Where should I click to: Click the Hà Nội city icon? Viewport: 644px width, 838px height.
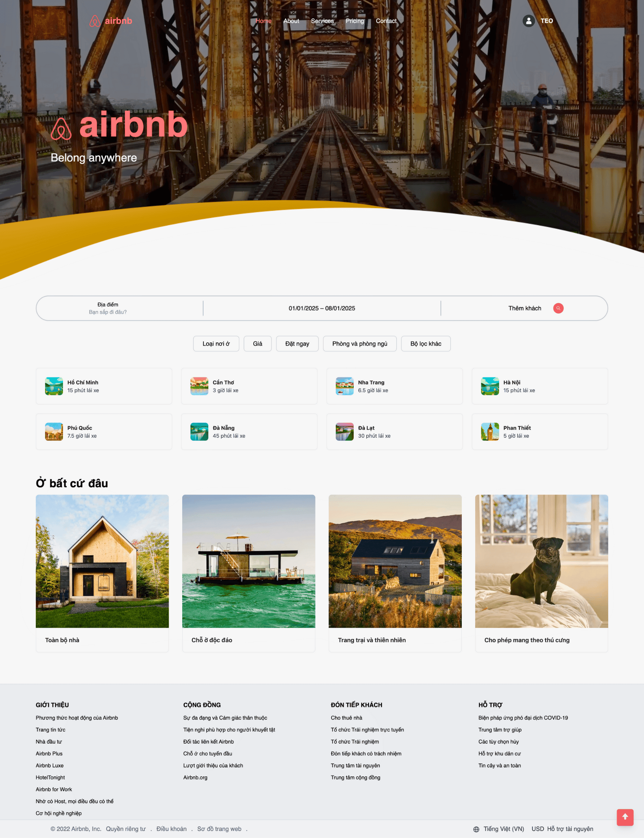point(490,386)
